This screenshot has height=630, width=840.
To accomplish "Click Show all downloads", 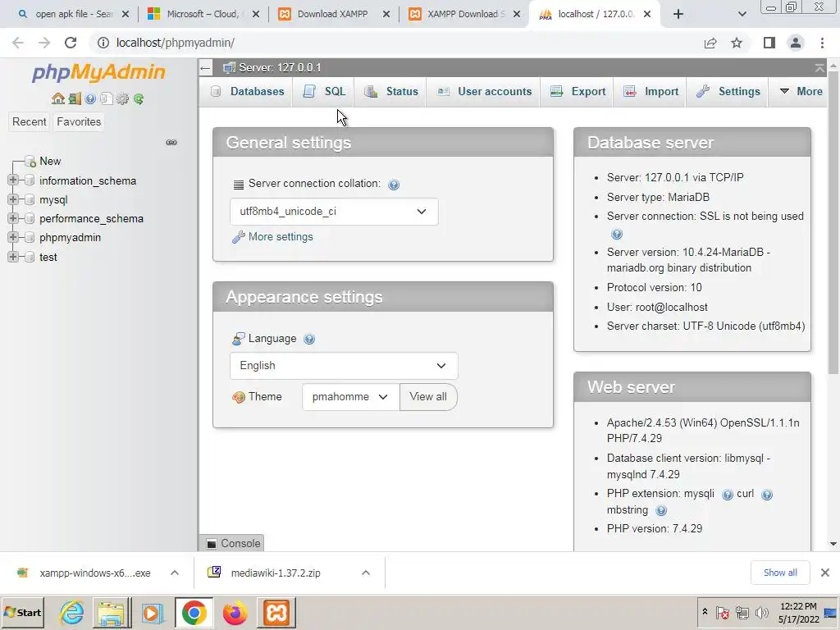I will tap(780, 573).
